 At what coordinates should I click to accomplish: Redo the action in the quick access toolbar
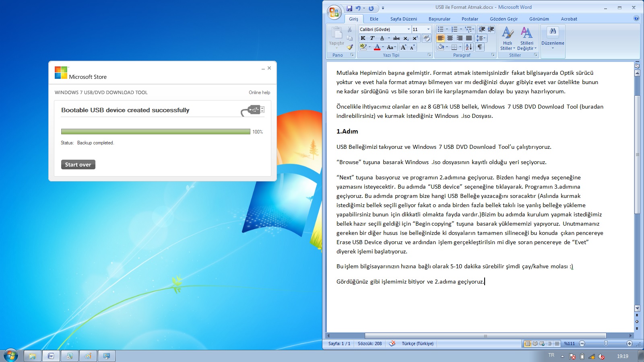[x=371, y=8]
